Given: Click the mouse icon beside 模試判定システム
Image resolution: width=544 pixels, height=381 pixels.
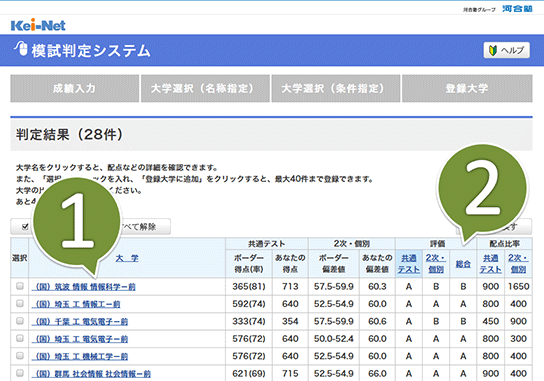Looking at the screenshot, I should click(21, 49).
